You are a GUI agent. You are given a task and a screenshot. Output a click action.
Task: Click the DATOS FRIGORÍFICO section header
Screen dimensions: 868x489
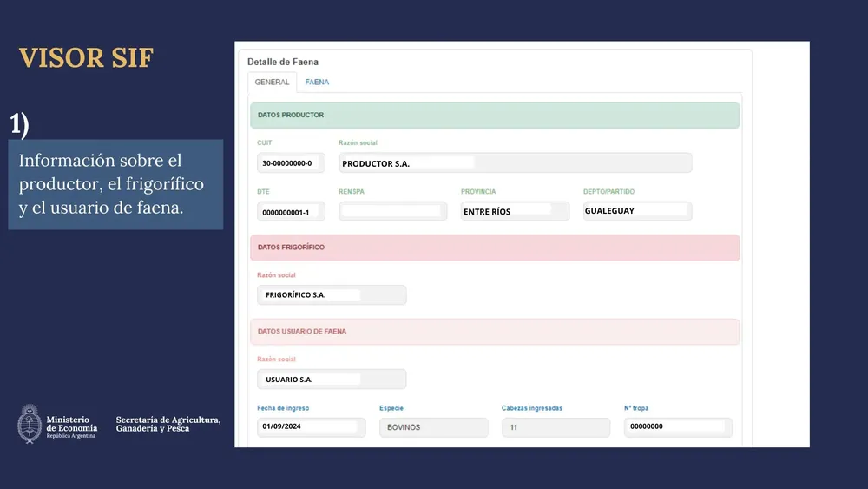[x=495, y=248]
